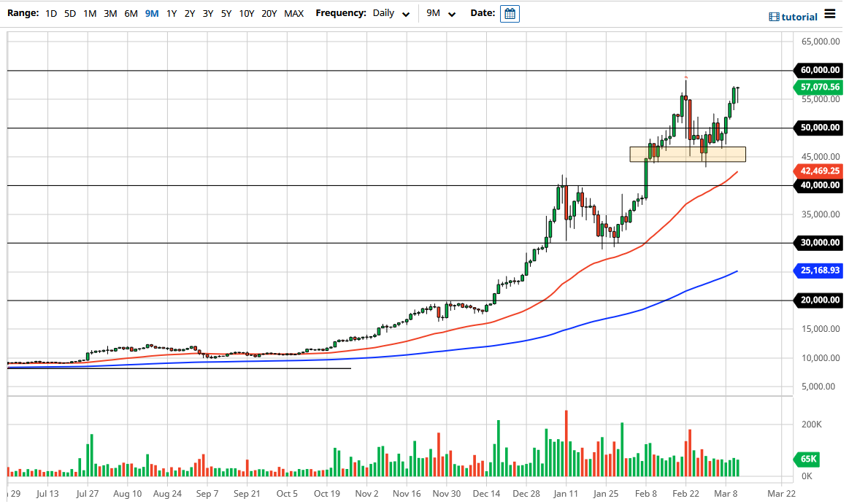
Task: Select the 10Y range
Action: click(246, 13)
